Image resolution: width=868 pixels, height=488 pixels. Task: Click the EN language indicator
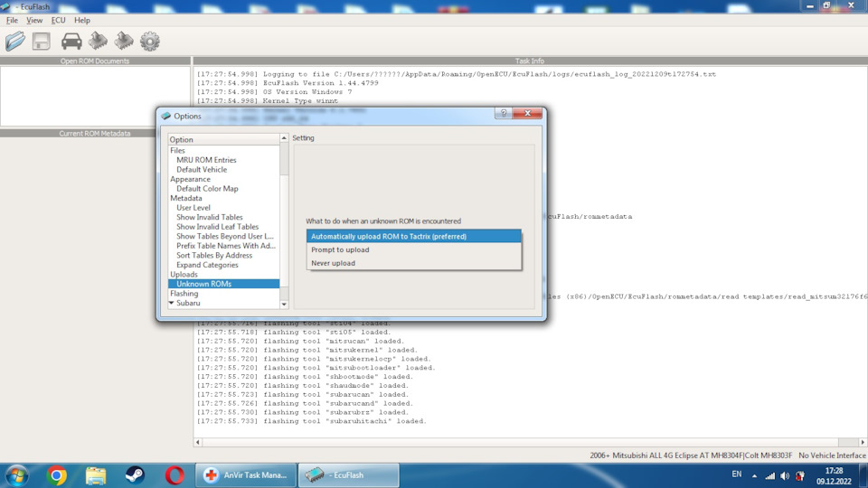point(736,474)
